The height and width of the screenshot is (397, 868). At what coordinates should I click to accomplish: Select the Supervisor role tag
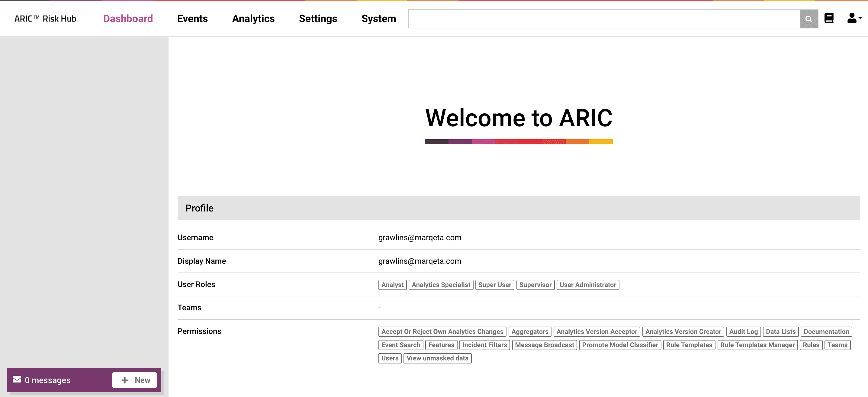coord(535,285)
